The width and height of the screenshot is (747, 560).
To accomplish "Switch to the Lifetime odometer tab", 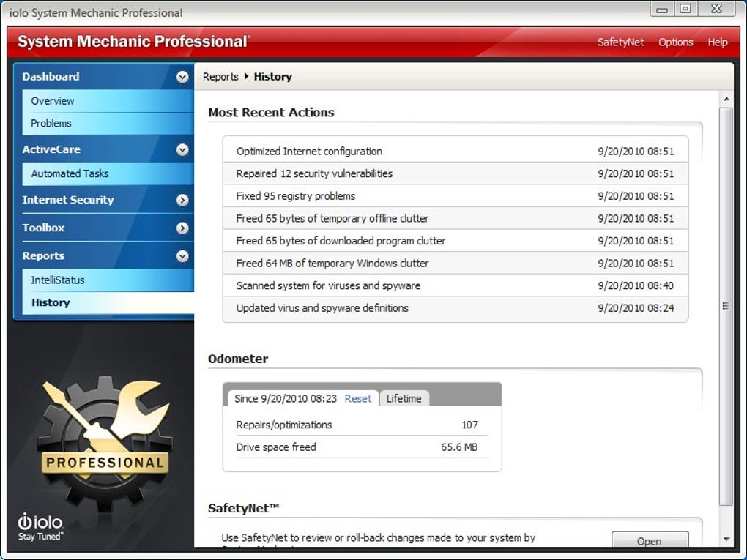I will click(x=404, y=398).
